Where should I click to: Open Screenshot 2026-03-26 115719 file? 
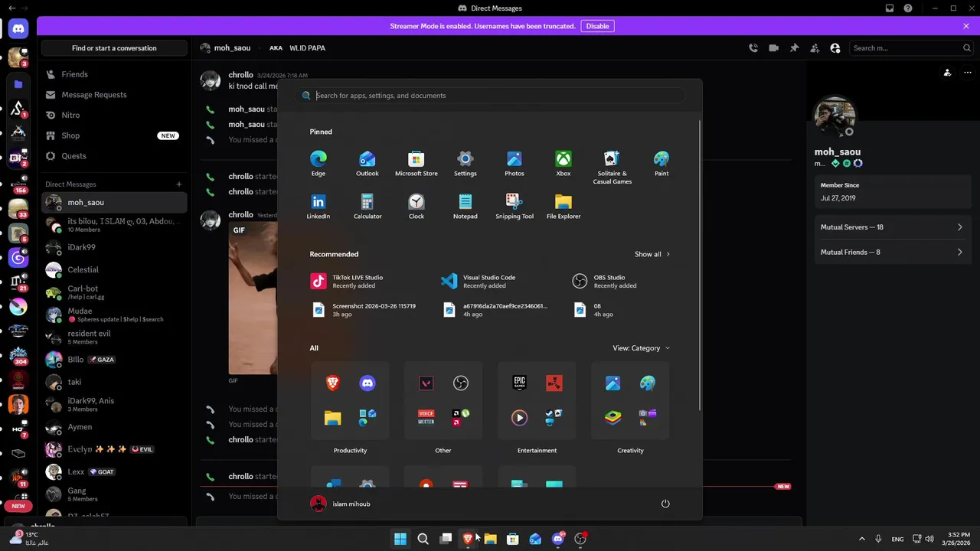tap(366, 309)
